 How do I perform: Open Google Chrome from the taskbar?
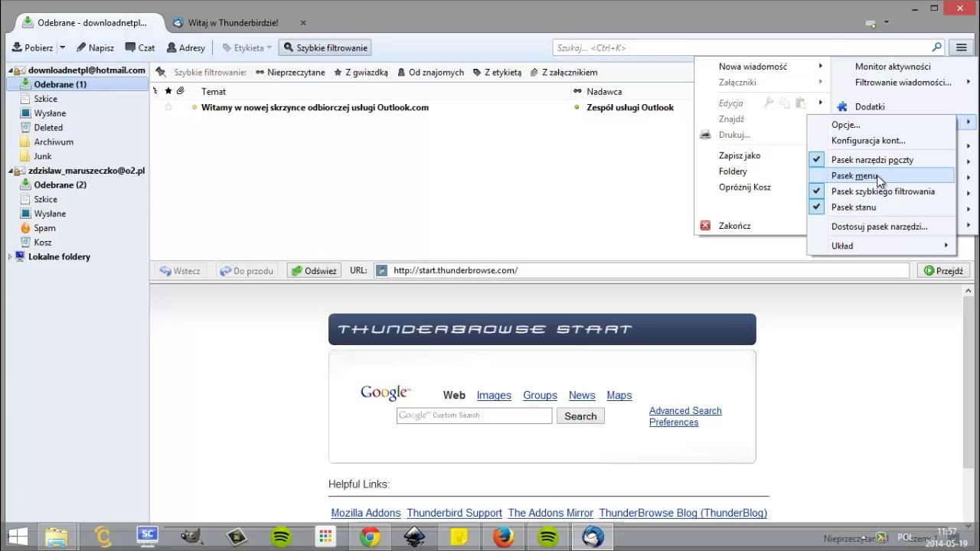[x=370, y=536]
